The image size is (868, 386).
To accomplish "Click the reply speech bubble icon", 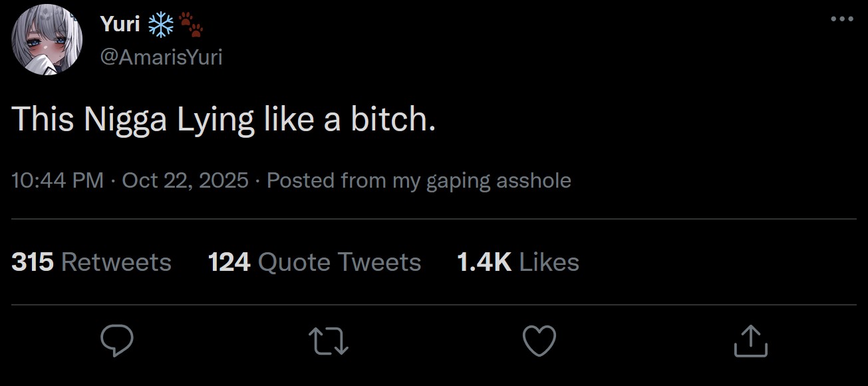I will 117,341.
